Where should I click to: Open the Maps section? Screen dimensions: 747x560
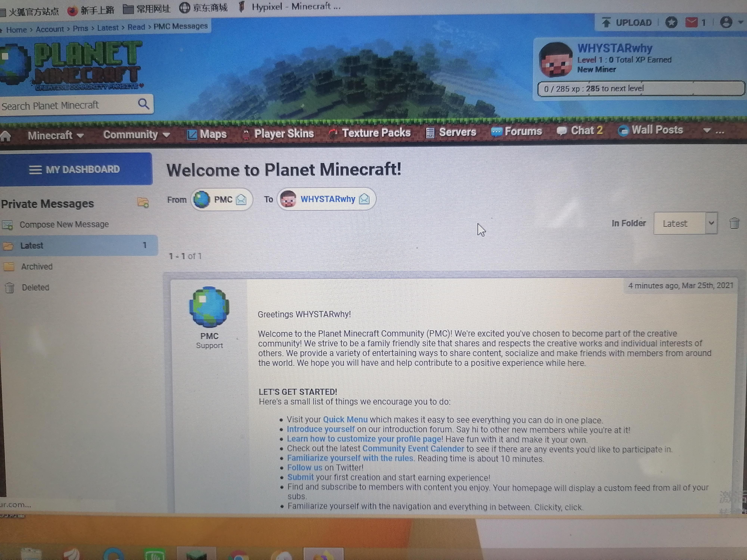point(207,134)
